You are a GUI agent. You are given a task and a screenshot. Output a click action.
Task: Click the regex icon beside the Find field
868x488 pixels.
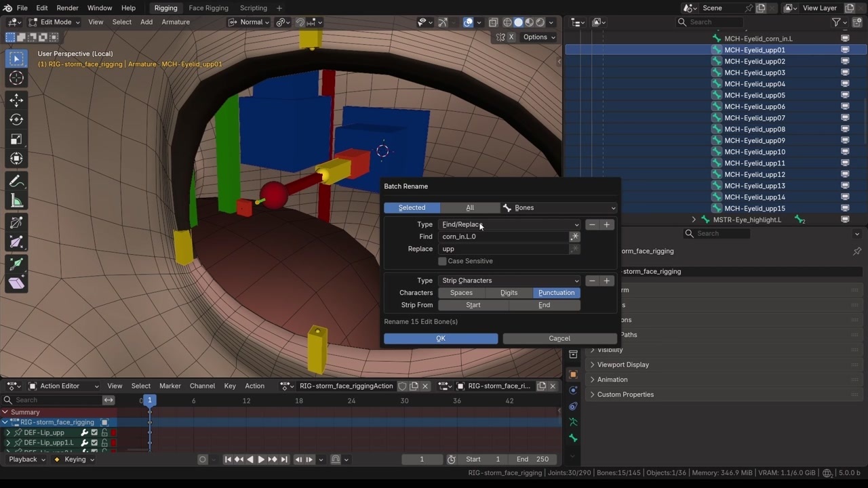tap(574, 237)
